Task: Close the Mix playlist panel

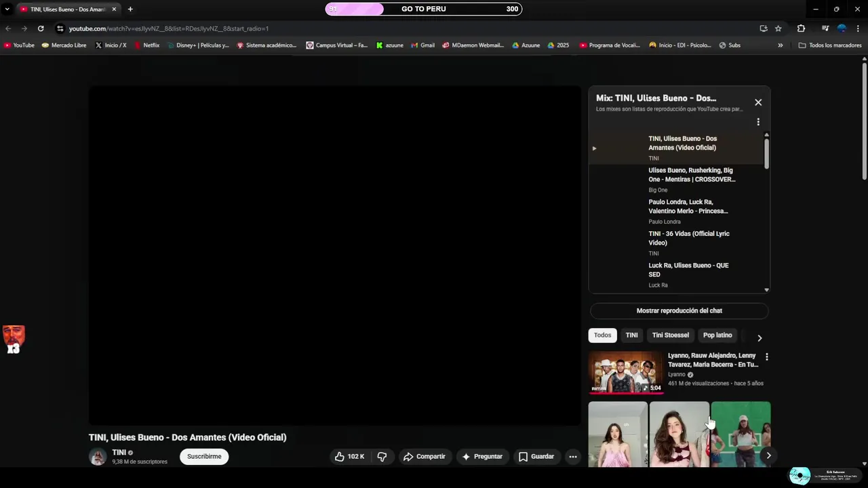Action: pyautogui.click(x=758, y=102)
